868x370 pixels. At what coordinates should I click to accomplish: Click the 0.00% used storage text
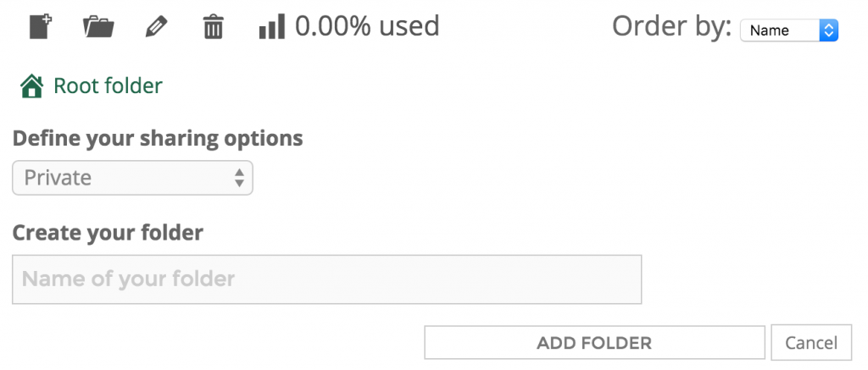click(x=367, y=26)
